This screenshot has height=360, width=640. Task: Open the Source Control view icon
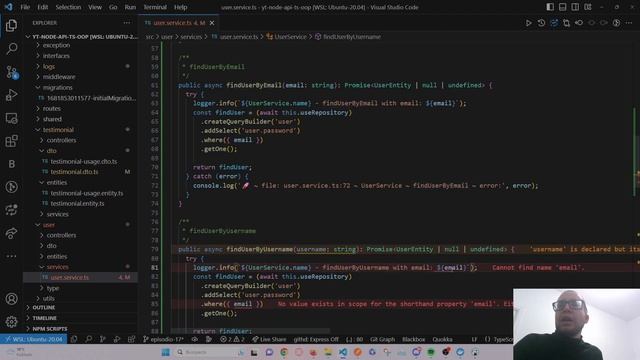11,72
